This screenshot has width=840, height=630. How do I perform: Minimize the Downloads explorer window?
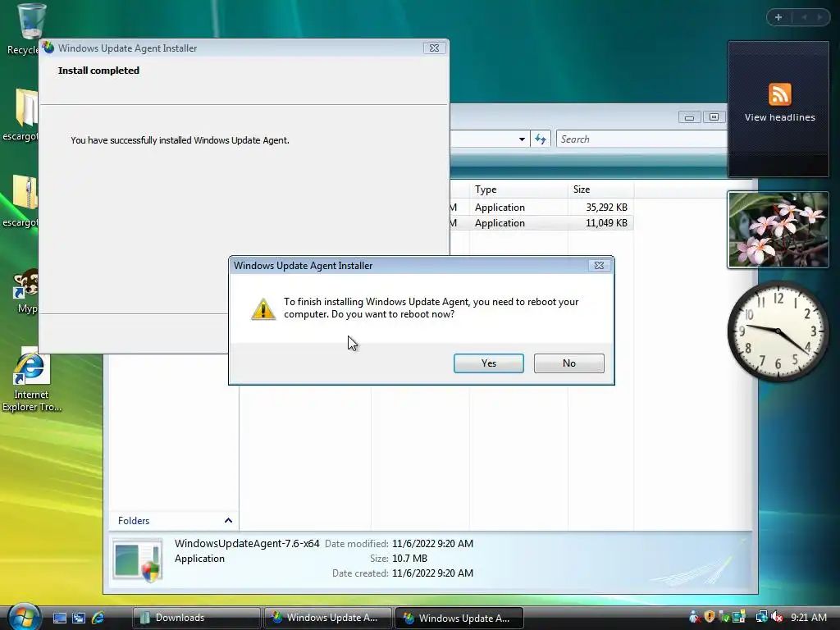tap(689, 116)
